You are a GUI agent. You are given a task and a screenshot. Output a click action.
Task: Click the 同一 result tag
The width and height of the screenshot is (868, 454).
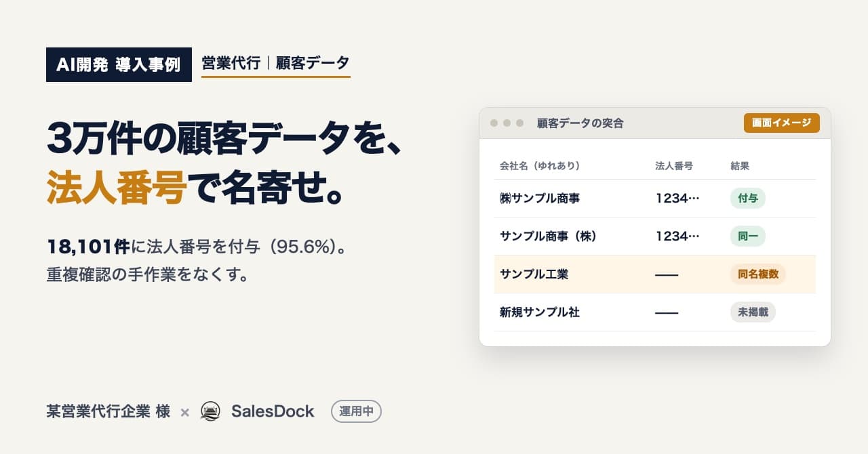(x=747, y=236)
